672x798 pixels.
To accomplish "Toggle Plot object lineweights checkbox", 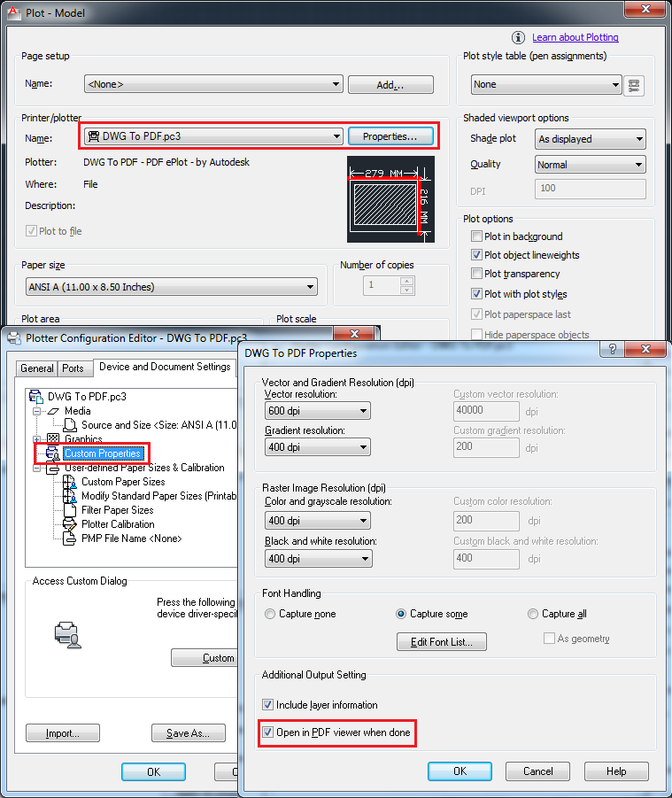I will click(476, 255).
